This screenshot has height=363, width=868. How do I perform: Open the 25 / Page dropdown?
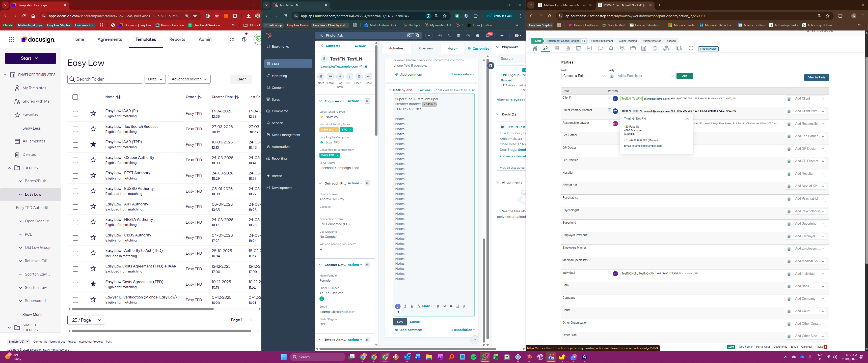(86, 320)
